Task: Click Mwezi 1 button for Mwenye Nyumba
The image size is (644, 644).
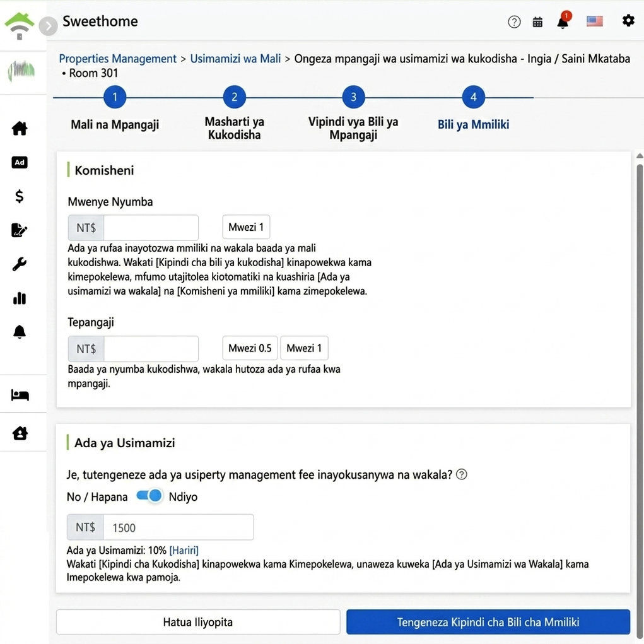Action: (x=246, y=226)
